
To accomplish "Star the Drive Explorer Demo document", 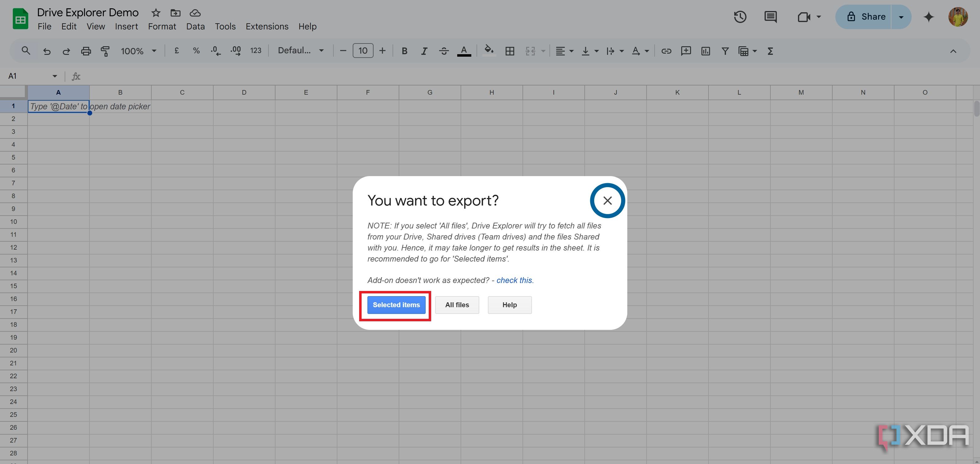I will (x=156, y=13).
